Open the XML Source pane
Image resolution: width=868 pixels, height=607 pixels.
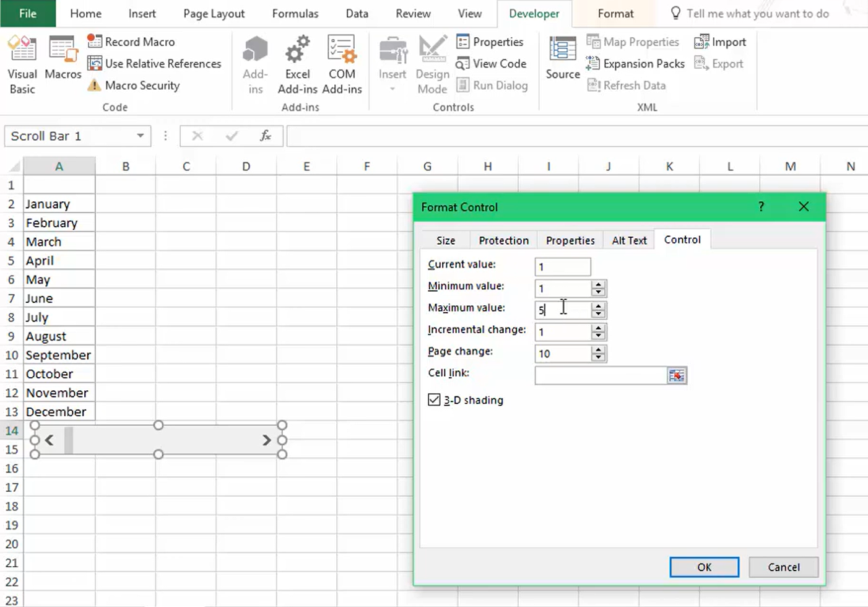click(x=563, y=57)
